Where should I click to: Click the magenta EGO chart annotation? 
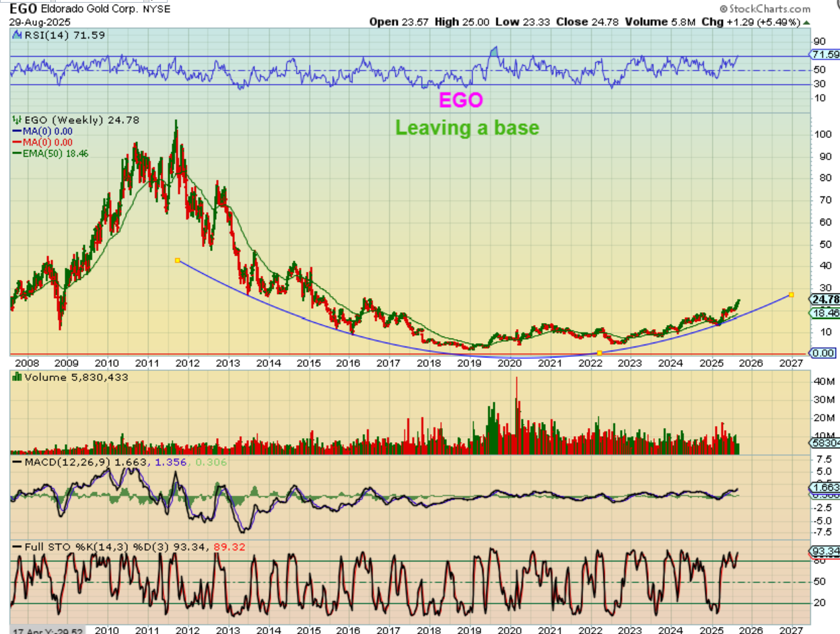pyautogui.click(x=461, y=100)
